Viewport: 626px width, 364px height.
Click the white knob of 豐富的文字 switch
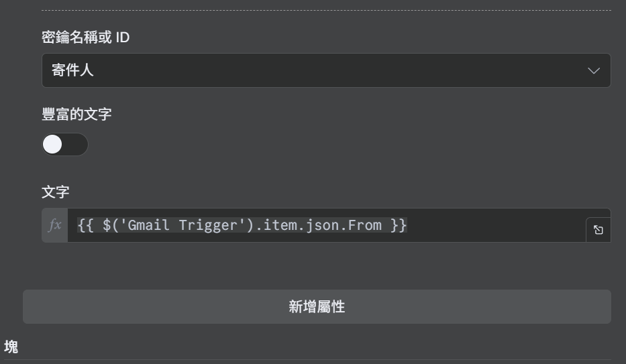52,144
